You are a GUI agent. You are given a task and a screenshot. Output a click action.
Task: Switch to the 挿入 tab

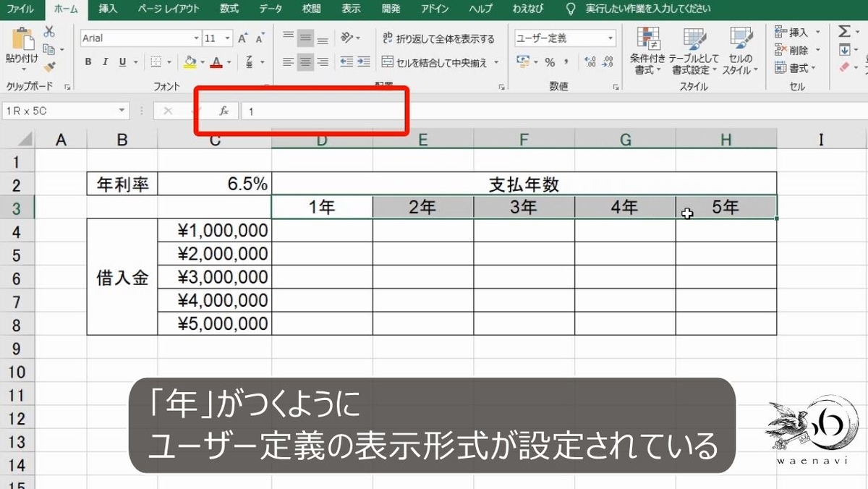tap(108, 9)
